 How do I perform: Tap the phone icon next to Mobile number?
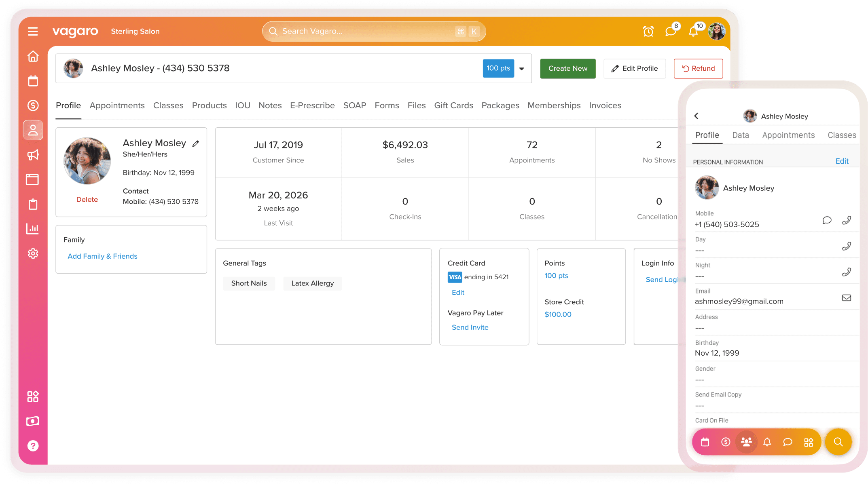click(x=846, y=220)
